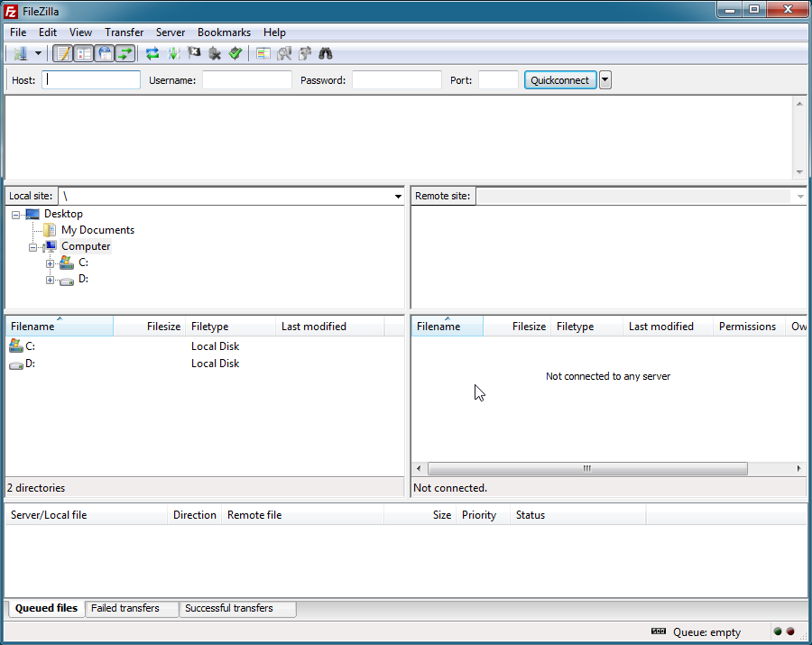Sort remote files by Filename column
The height and width of the screenshot is (645, 812).
pos(448,327)
